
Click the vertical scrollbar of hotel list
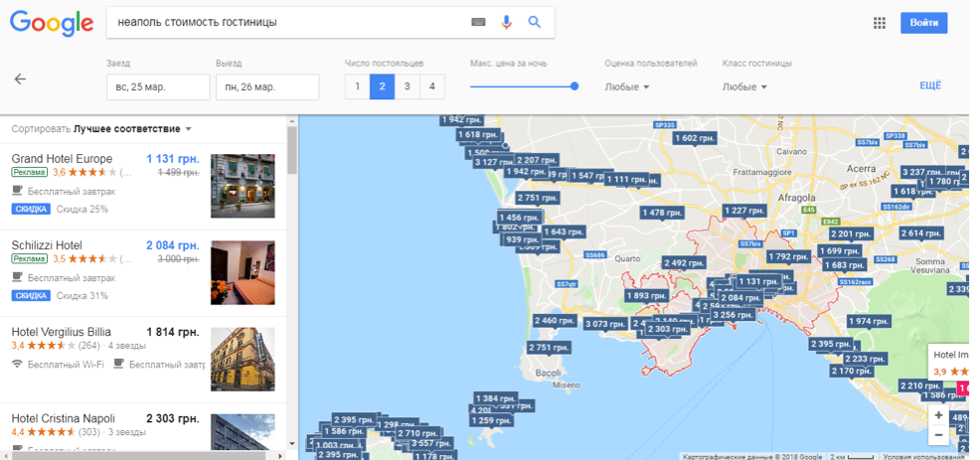292,150
